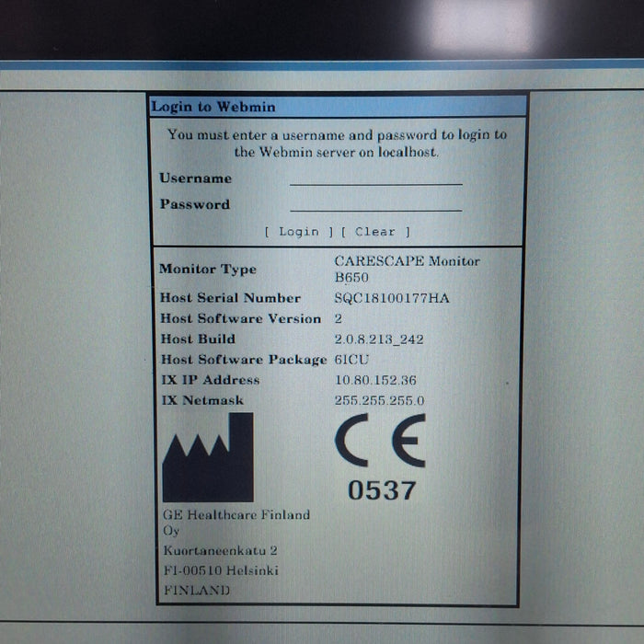Click the IP address 10.80.152.36
This screenshot has width=644, height=644.
point(375,380)
